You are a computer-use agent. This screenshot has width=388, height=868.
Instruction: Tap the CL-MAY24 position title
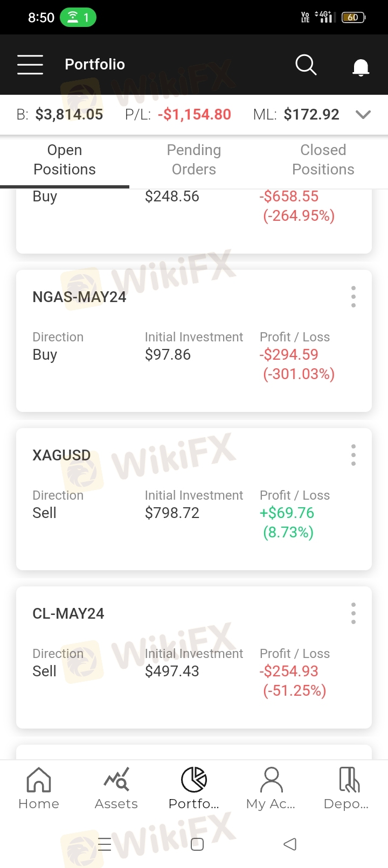point(68,614)
